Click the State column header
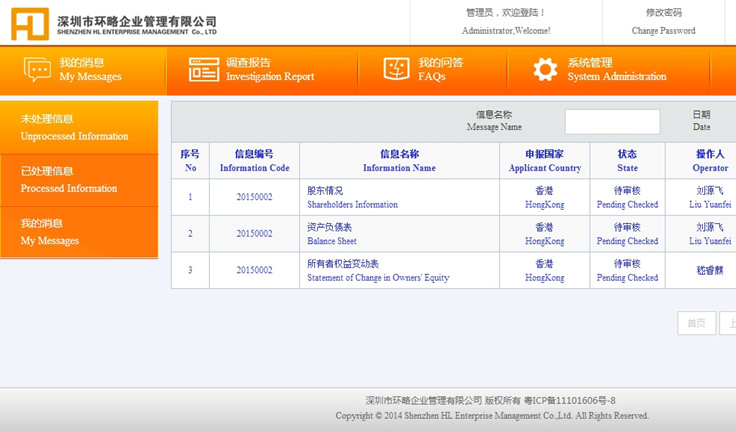Viewport: 736px width, 432px height. (x=628, y=161)
